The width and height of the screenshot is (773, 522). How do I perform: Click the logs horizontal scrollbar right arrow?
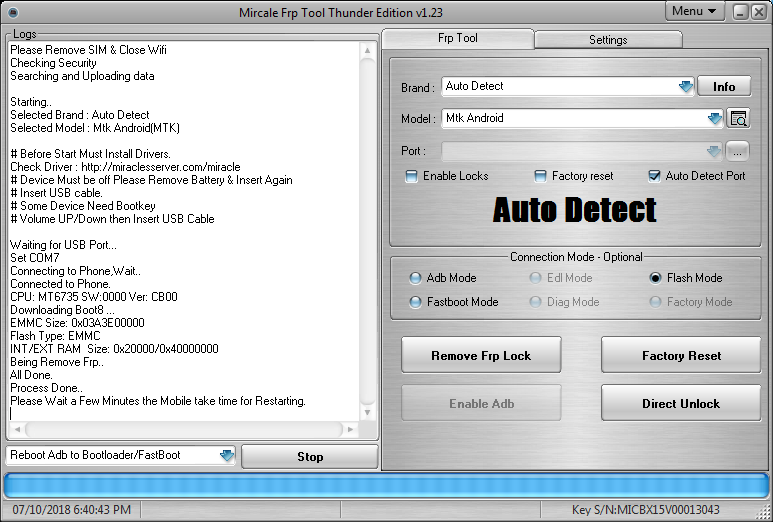(x=351, y=429)
